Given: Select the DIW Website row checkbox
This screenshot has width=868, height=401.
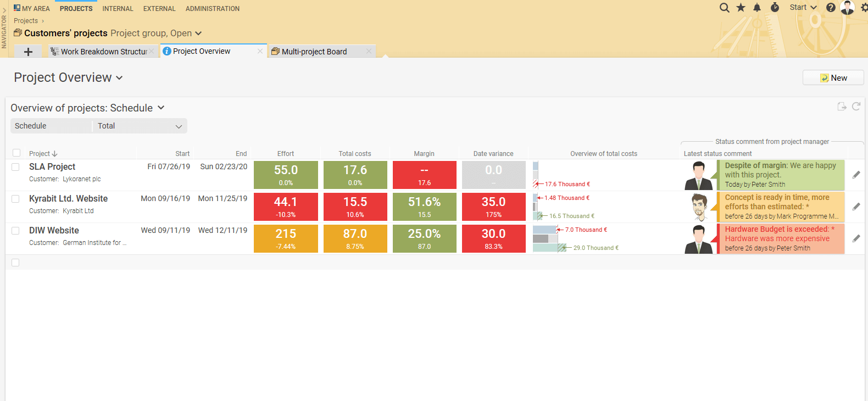Looking at the screenshot, I should (x=15, y=231).
